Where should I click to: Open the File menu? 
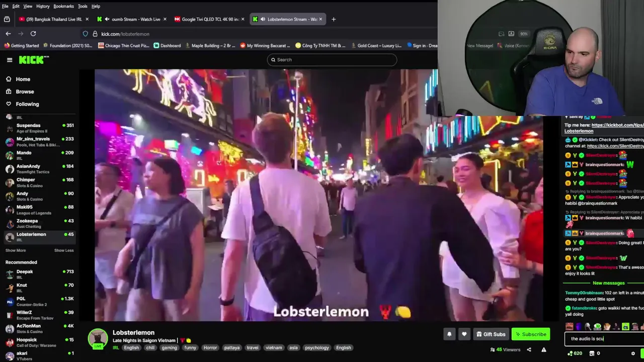(x=5, y=6)
